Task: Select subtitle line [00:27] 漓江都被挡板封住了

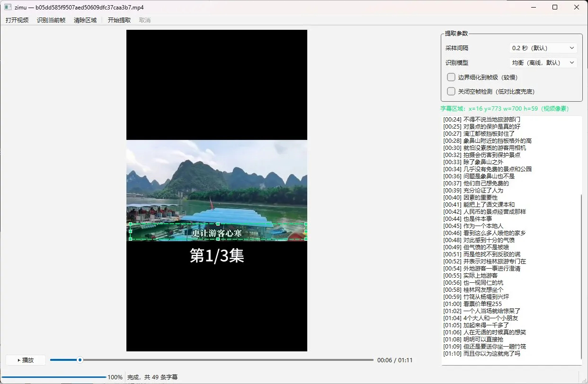Action: coord(478,133)
